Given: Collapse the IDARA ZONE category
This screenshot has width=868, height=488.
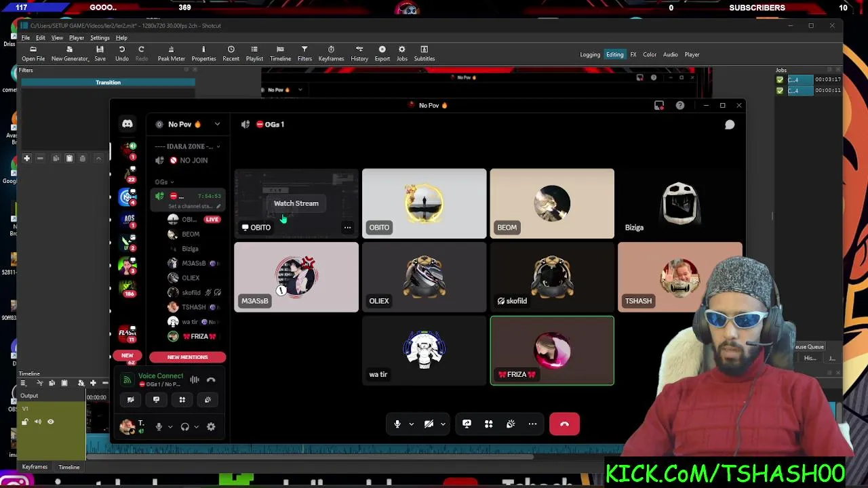Looking at the screenshot, I should pos(187,146).
